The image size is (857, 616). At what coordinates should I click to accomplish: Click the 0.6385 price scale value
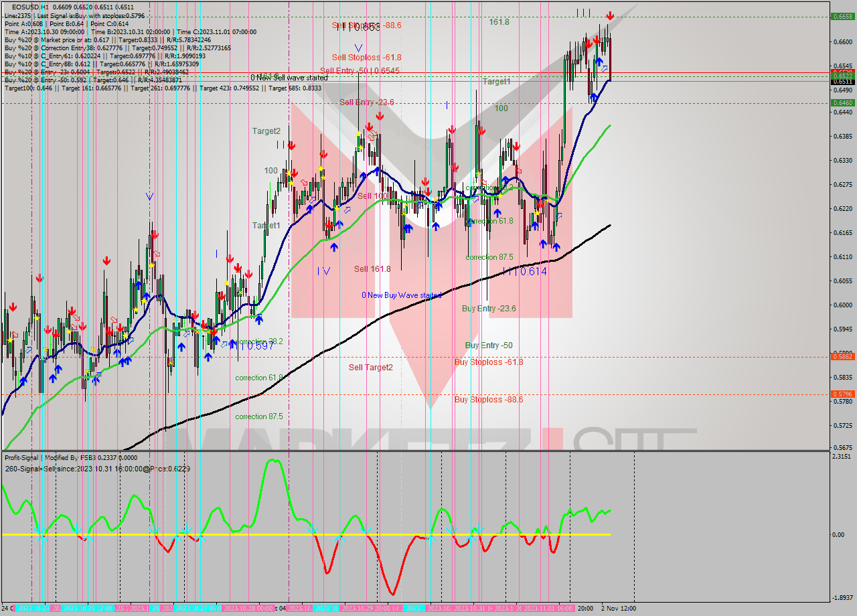pyautogui.click(x=842, y=136)
